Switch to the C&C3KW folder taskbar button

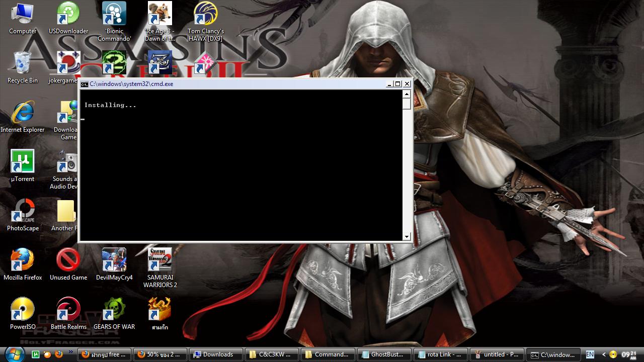click(x=272, y=354)
